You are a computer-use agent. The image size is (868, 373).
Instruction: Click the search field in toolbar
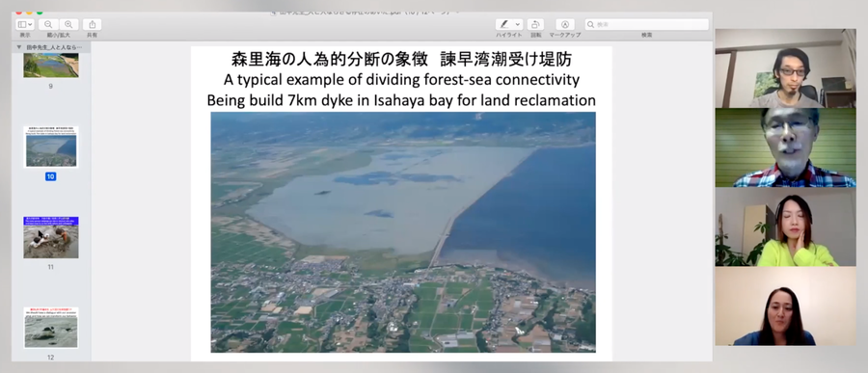646,24
